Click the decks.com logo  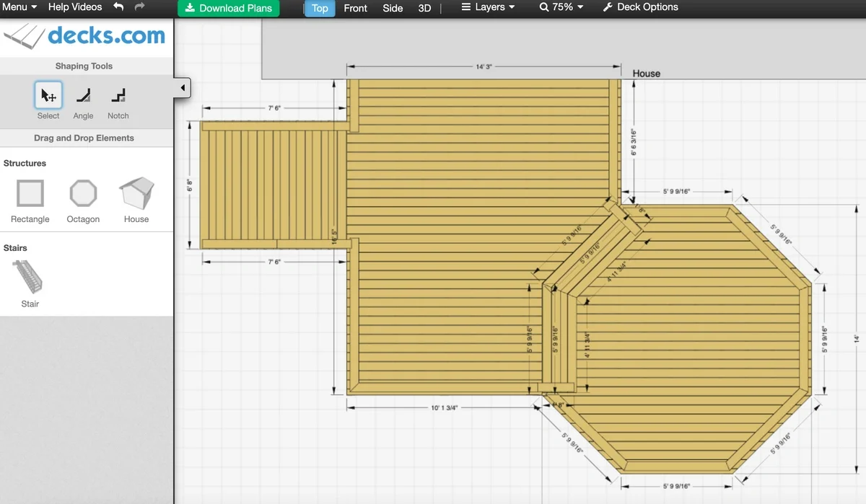pyautogui.click(x=85, y=36)
